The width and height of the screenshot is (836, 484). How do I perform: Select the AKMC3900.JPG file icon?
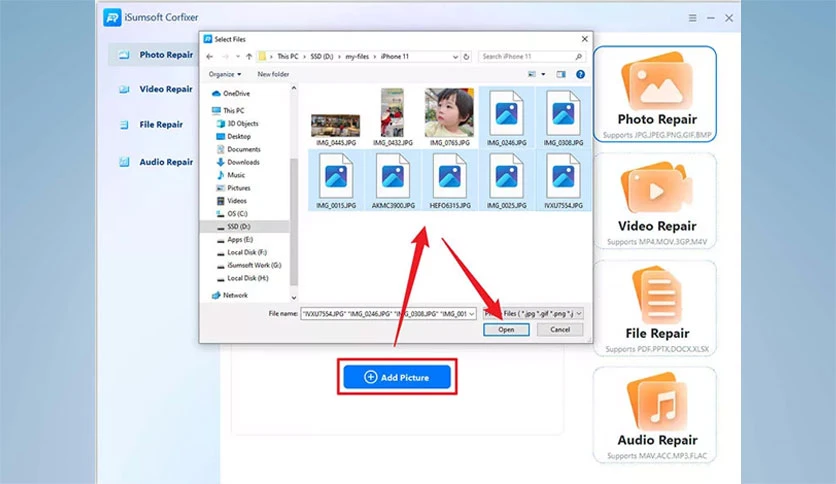(393, 176)
